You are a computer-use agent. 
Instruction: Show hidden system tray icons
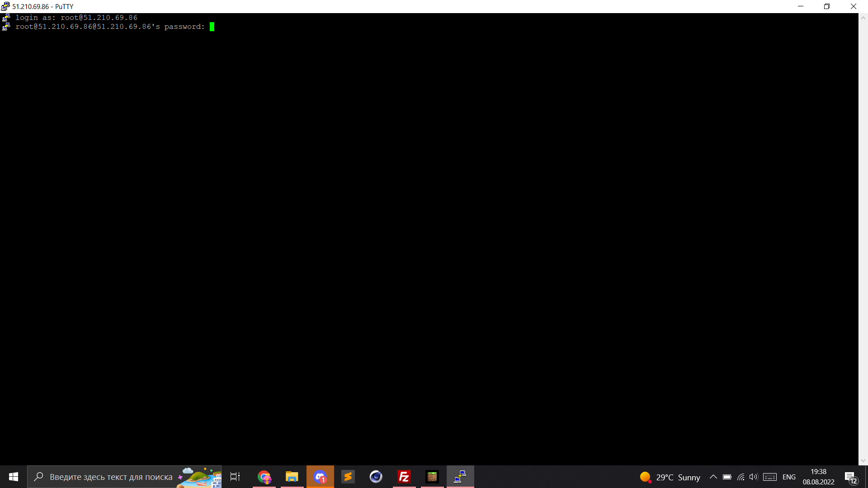[713, 477]
